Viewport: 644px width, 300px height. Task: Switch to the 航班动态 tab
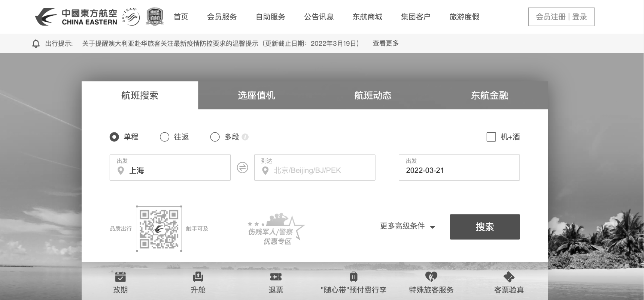tap(373, 95)
